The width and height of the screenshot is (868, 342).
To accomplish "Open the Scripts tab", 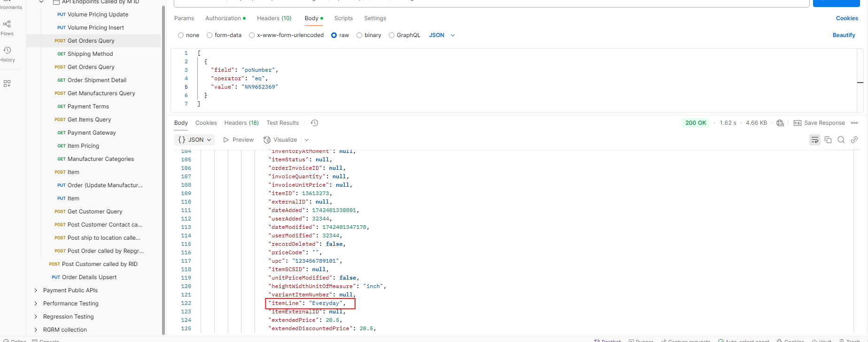I will tap(343, 18).
